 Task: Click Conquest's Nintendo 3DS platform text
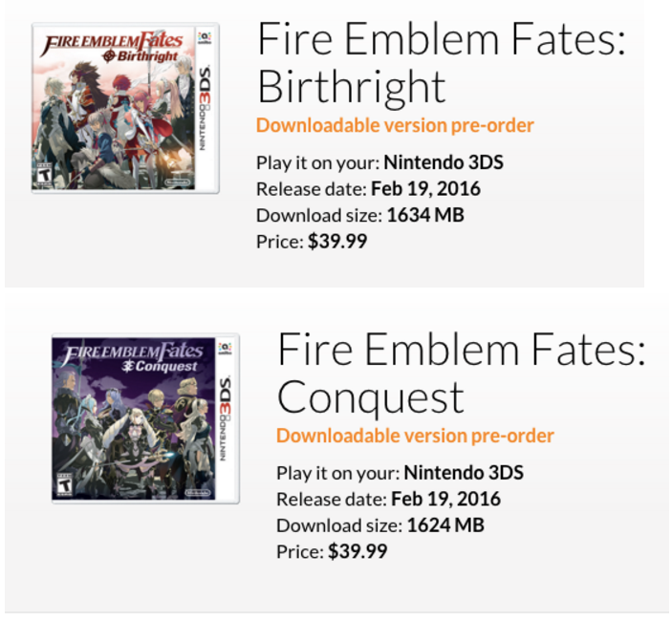point(464,473)
